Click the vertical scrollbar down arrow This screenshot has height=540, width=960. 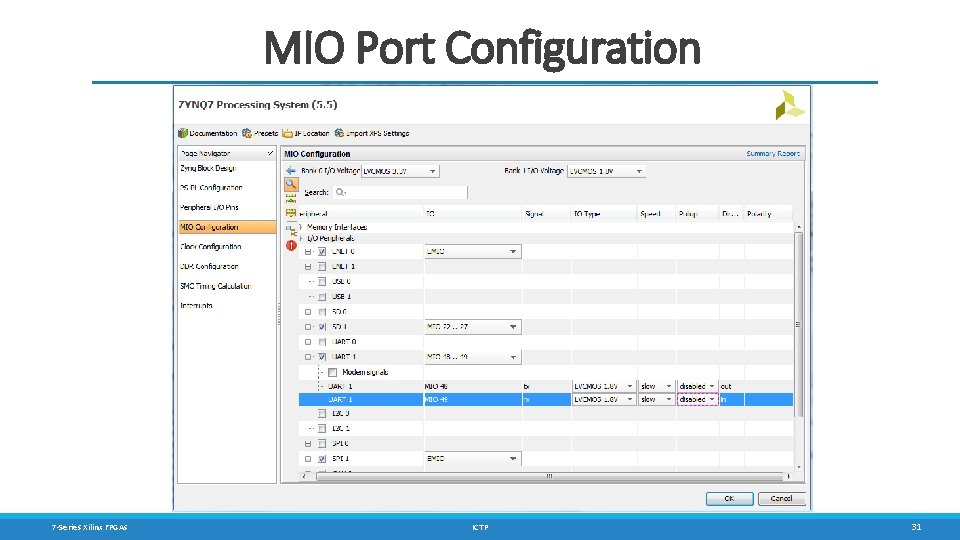pos(798,468)
